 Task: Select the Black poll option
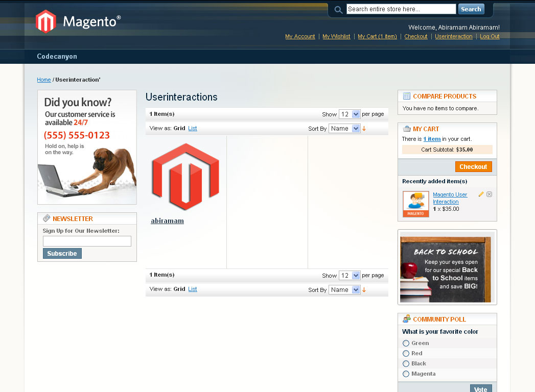406,364
